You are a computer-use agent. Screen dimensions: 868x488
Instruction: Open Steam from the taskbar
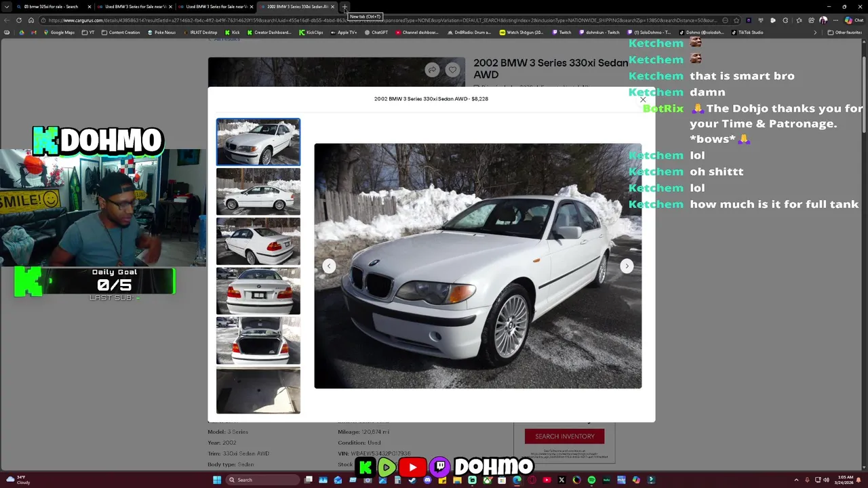click(x=412, y=480)
